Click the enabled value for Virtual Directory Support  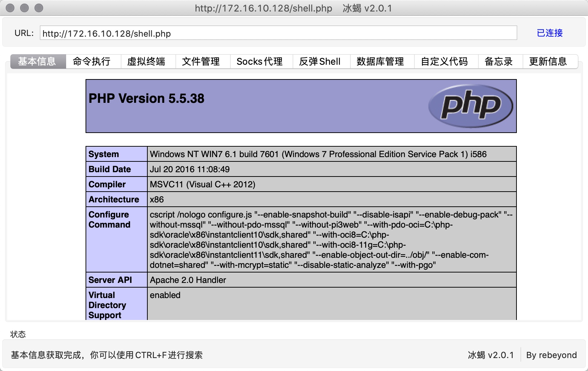coord(165,295)
